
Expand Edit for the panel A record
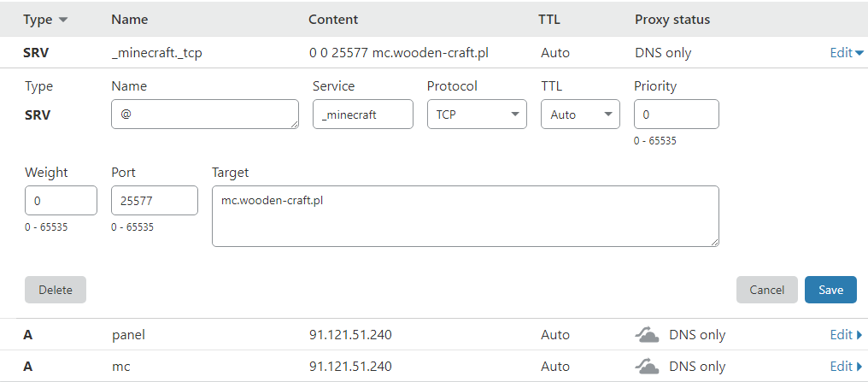(846, 335)
